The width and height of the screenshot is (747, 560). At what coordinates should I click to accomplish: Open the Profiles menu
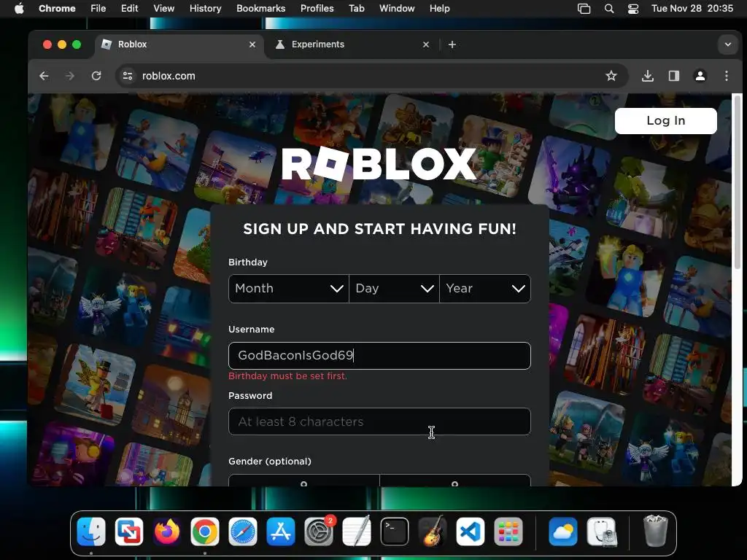(317, 8)
